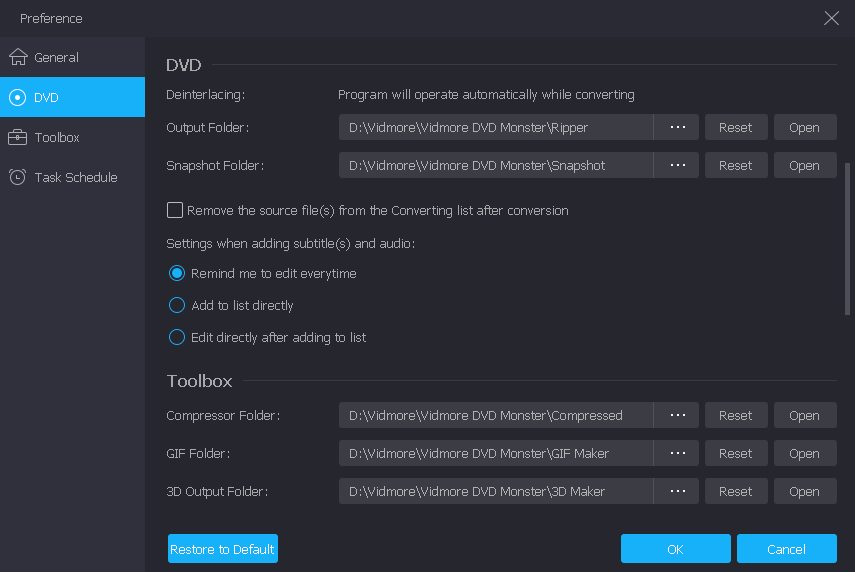Click the Output Folder path field

pos(495,127)
